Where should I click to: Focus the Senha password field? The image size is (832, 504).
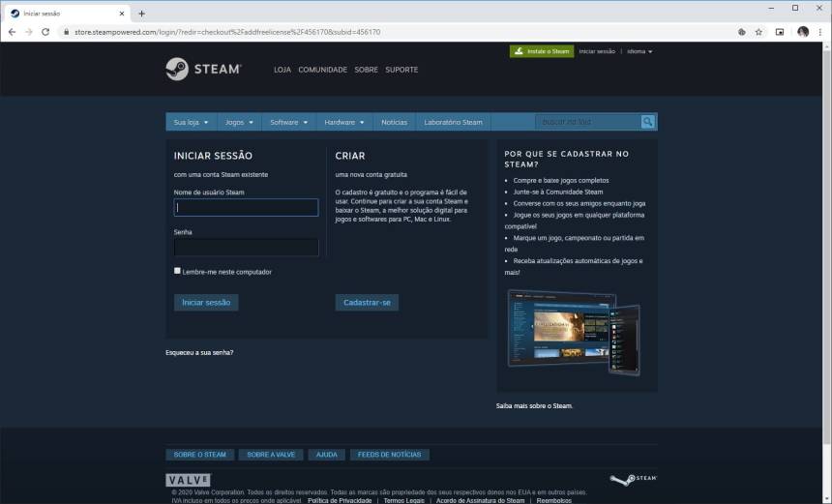(246, 248)
